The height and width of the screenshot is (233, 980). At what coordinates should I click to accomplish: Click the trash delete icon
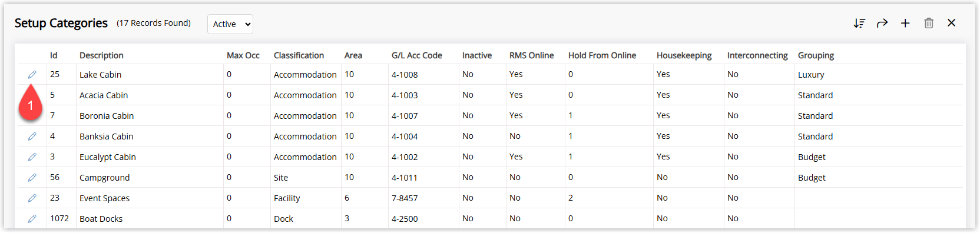[929, 23]
